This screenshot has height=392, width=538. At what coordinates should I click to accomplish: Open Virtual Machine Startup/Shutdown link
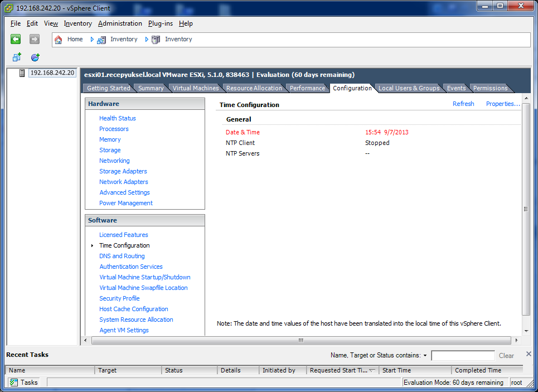click(x=145, y=277)
